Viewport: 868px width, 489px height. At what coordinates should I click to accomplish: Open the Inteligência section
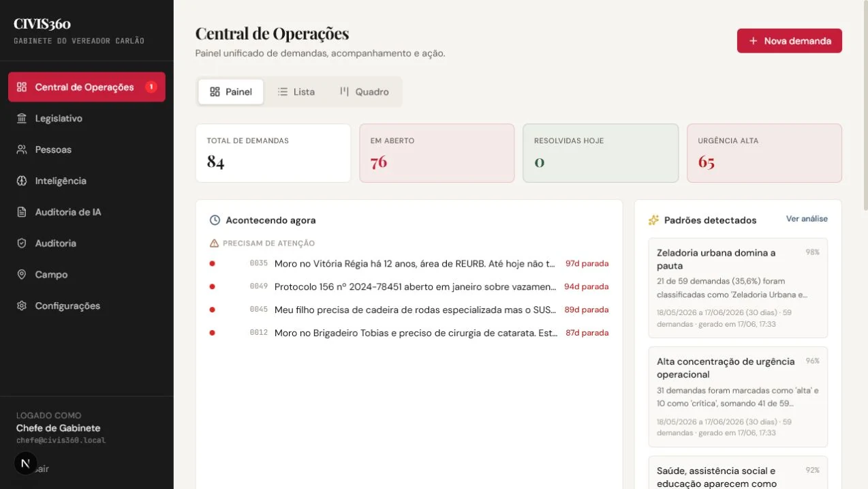87,181
